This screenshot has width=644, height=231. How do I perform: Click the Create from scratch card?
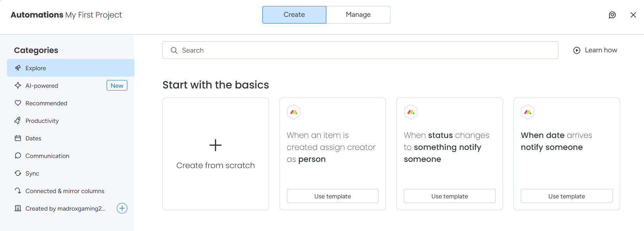click(216, 154)
